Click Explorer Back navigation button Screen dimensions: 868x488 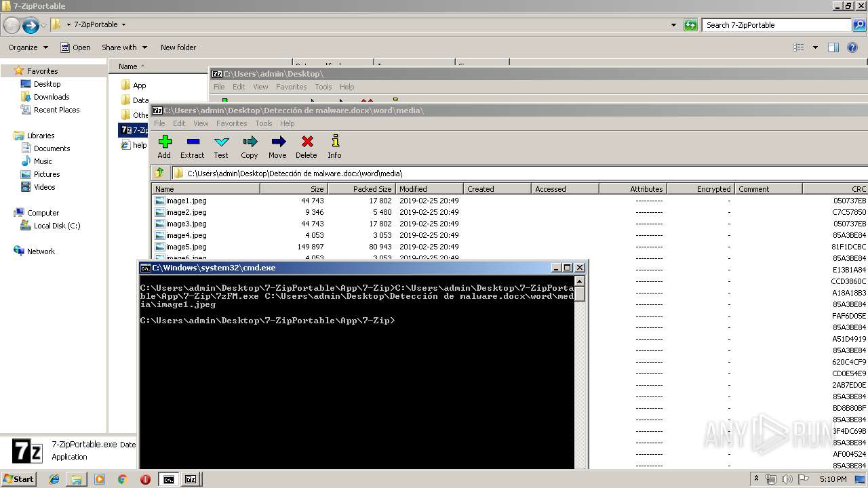pyautogui.click(x=12, y=25)
